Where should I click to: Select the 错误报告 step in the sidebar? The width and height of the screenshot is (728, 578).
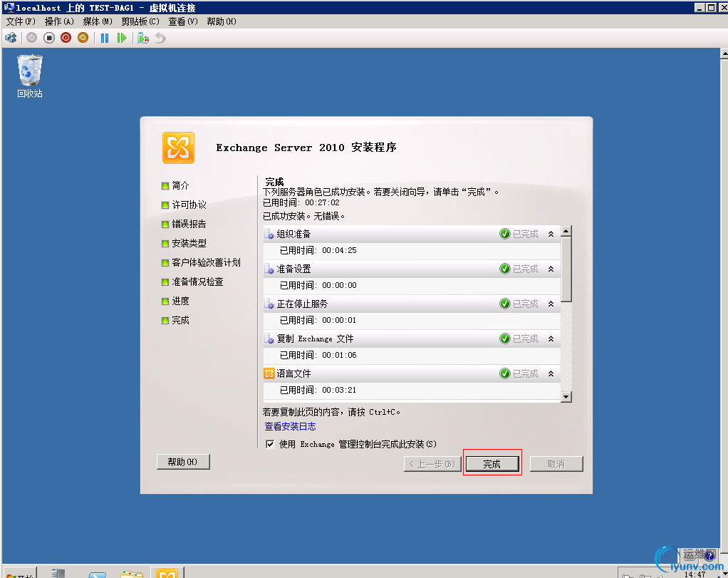click(189, 224)
